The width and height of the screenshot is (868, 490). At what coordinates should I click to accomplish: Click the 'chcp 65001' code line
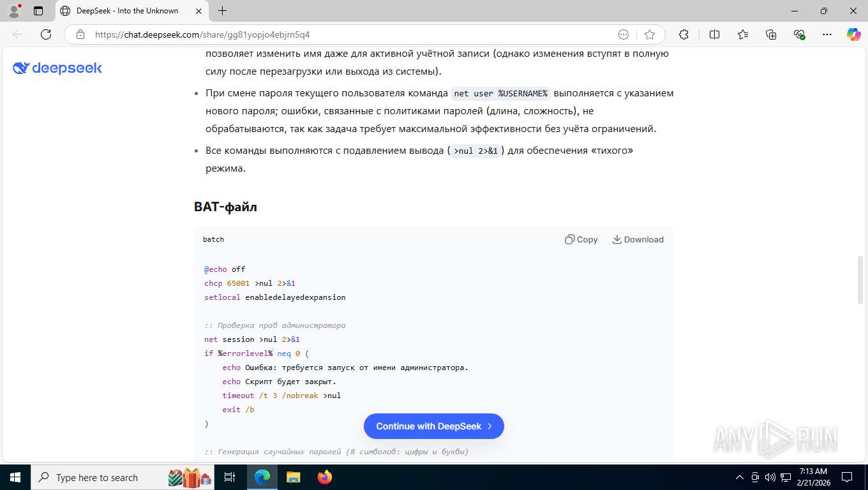pyautogui.click(x=250, y=283)
